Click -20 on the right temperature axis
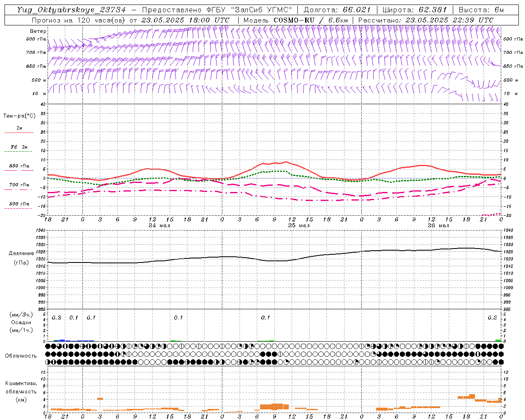525x420 pixels. pos(507,215)
